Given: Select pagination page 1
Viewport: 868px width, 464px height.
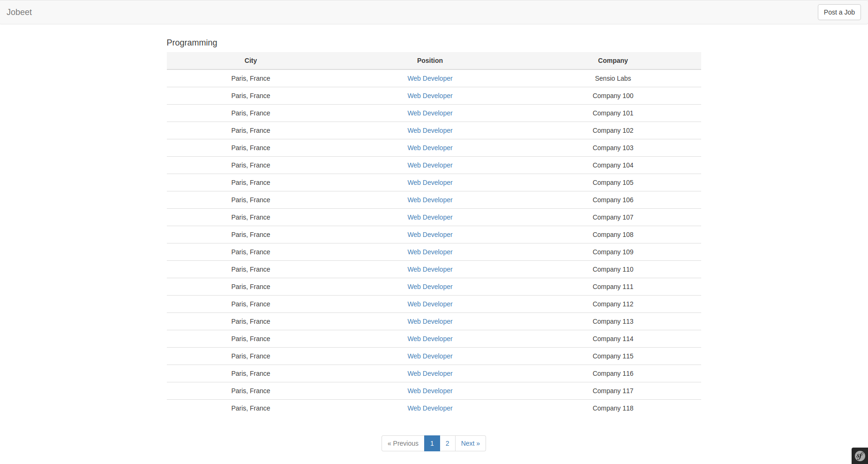Looking at the screenshot, I should [x=432, y=443].
